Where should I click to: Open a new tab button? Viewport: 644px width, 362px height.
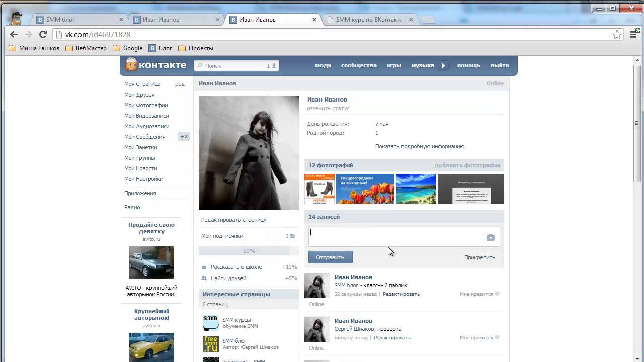428,20
